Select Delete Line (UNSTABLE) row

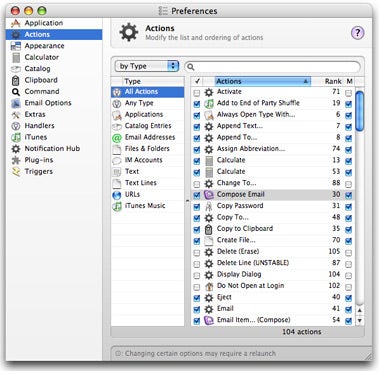click(273, 263)
